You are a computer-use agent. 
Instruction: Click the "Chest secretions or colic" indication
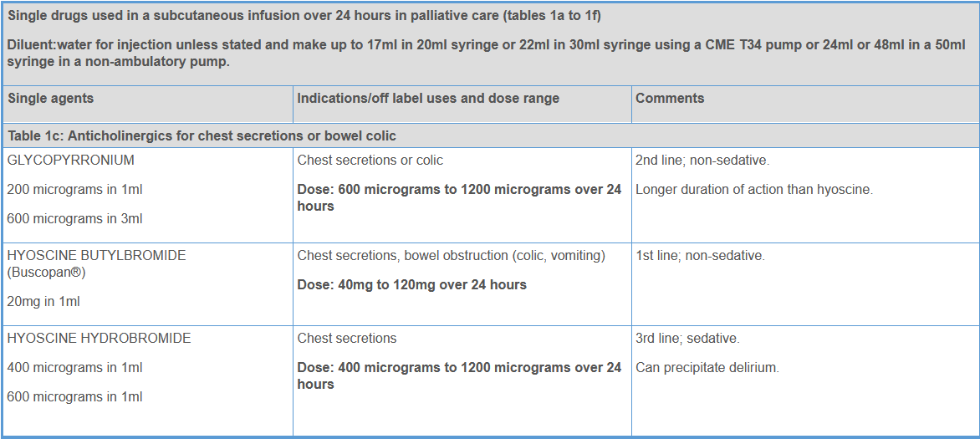coord(370,161)
